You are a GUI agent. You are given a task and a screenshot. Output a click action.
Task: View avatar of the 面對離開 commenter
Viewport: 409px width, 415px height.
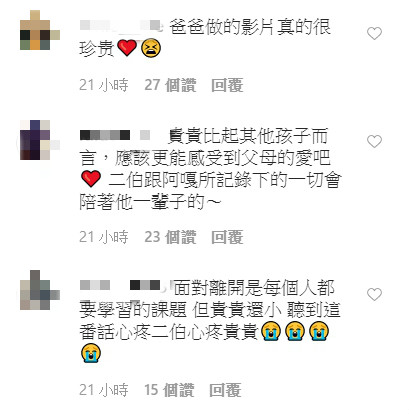[x=40, y=290]
